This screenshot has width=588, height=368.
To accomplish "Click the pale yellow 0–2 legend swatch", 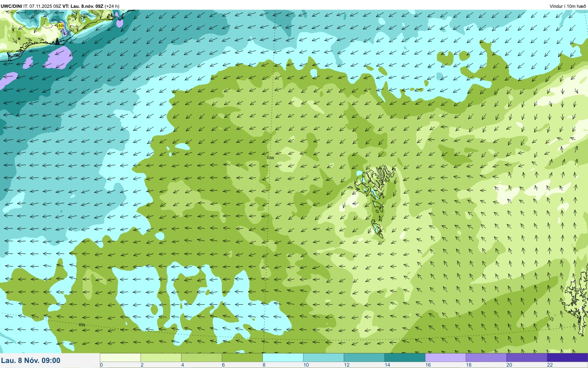I will tap(120, 357).
